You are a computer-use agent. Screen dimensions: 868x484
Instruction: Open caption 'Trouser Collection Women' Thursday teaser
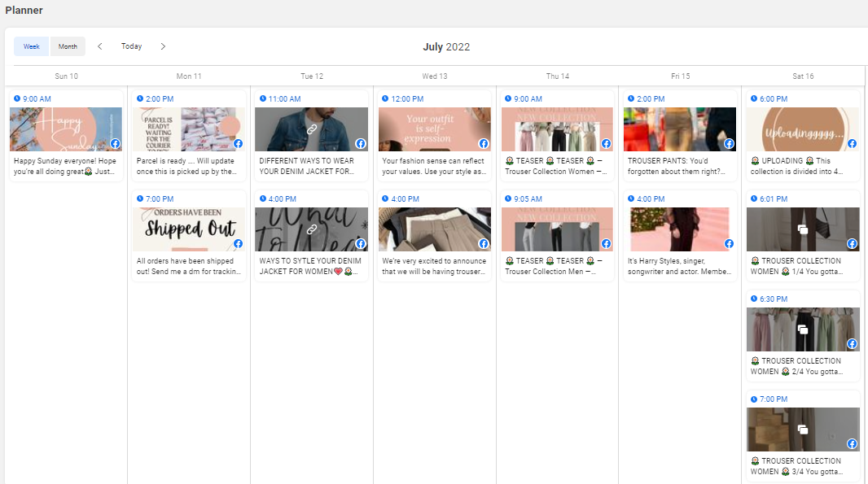556,166
